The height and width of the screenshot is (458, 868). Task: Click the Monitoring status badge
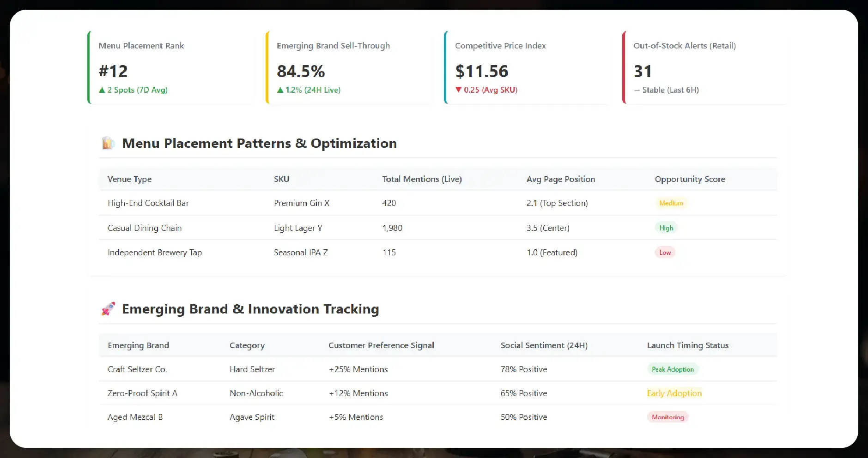[x=668, y=417]
